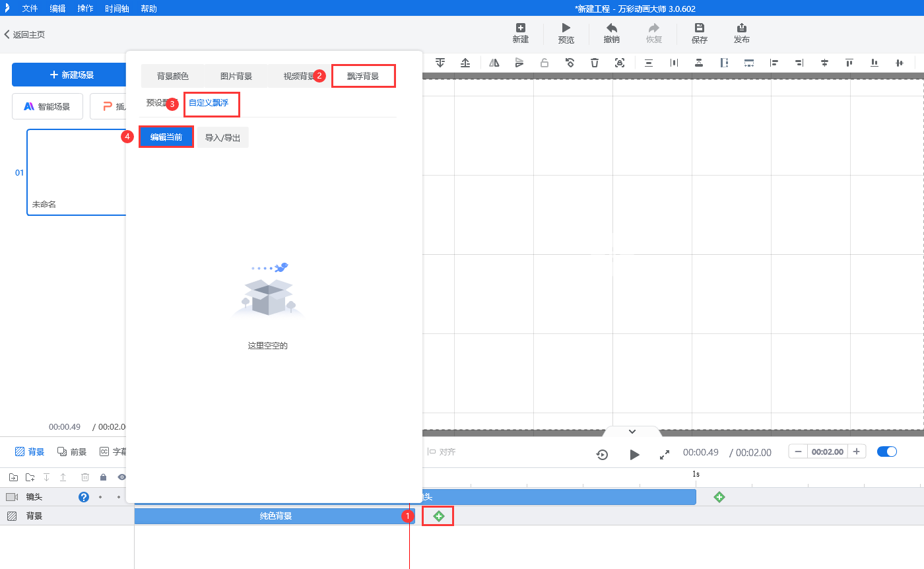Click the 撤销 undo arrow
924x569 pixels.
[612, 28]
